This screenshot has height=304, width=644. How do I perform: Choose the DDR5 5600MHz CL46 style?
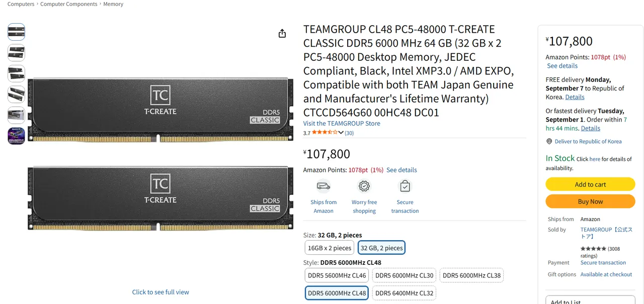coord(337,275)
